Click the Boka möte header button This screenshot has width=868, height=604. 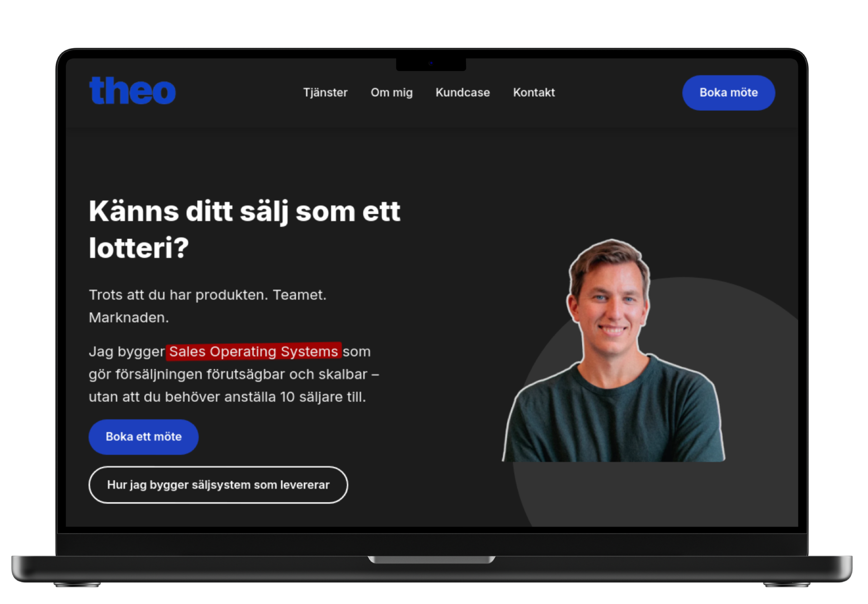pyautogui.click(x=728, y=93)
